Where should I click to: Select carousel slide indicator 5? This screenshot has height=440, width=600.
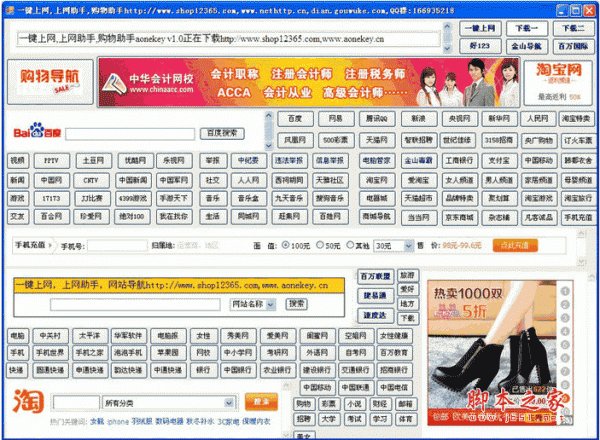(x=565, y=345)
